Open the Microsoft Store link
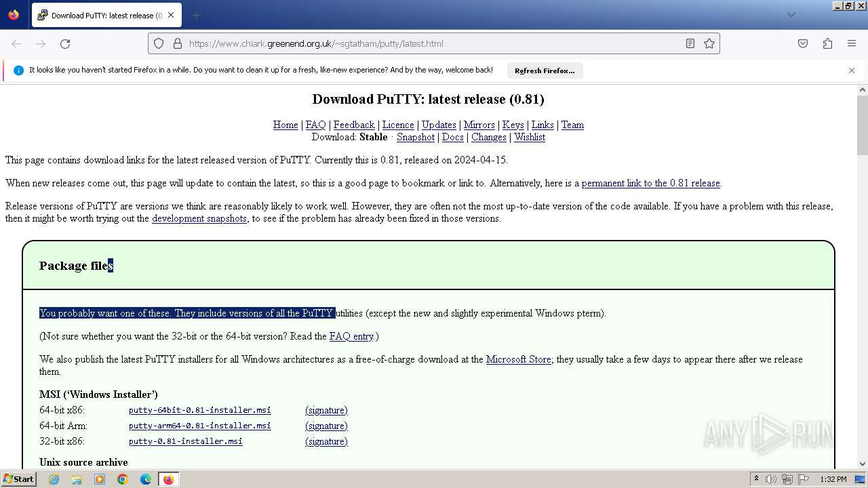The image size is (868, 488). pyautogui.click(x=519, y=359)
